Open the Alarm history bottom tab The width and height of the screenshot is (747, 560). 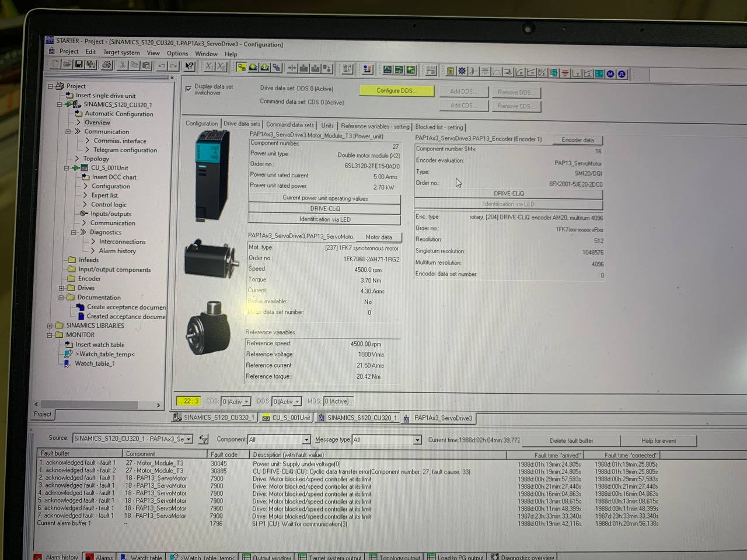coord(57,557)
